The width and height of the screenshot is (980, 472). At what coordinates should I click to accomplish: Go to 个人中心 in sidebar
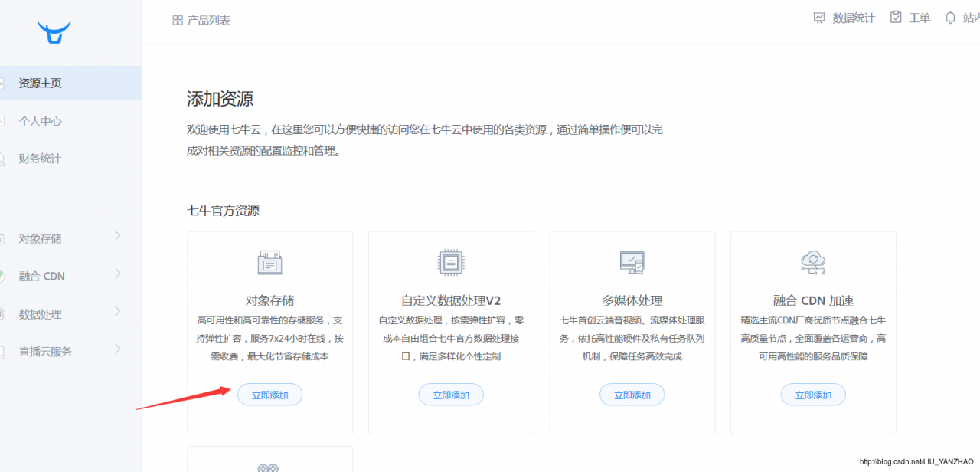40,121
